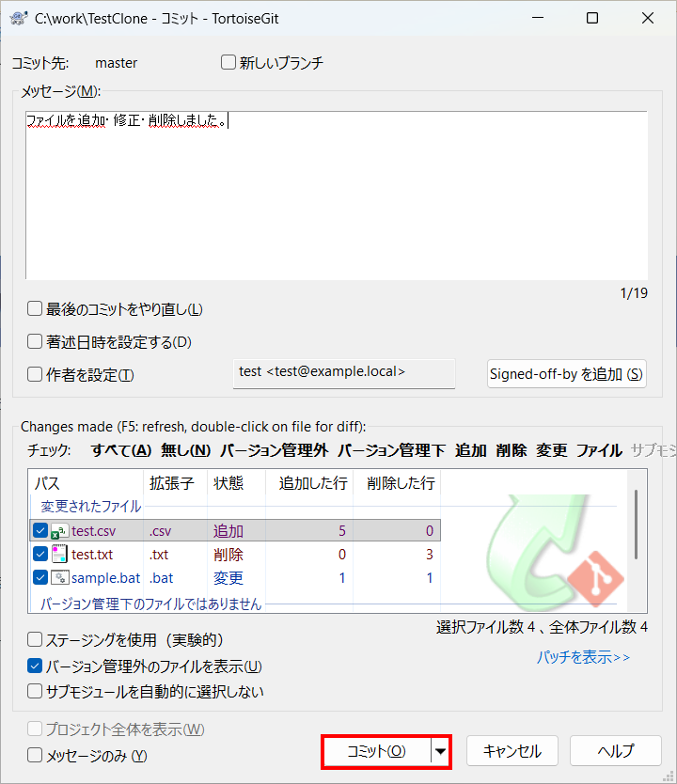Click Signed-off-by を追加 button

(x=566, y=374)
